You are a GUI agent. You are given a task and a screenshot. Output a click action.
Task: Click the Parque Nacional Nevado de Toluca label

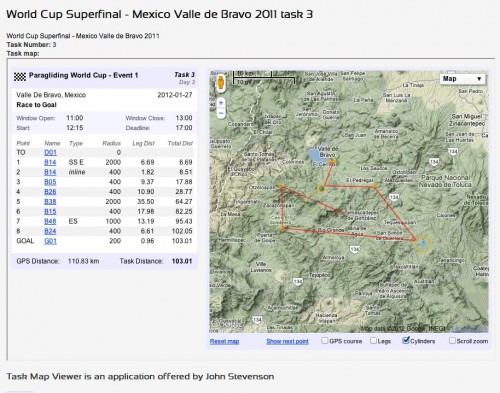[x=445, y=181]
